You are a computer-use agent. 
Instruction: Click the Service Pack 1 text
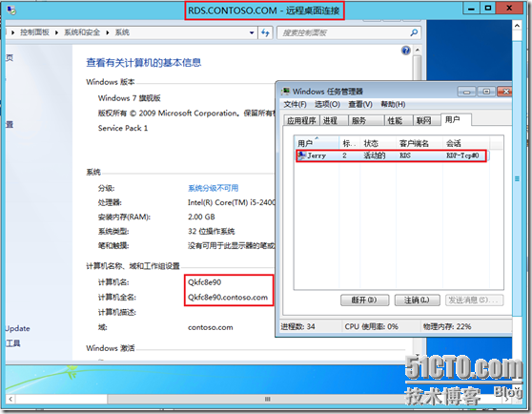tap(123, 128)
